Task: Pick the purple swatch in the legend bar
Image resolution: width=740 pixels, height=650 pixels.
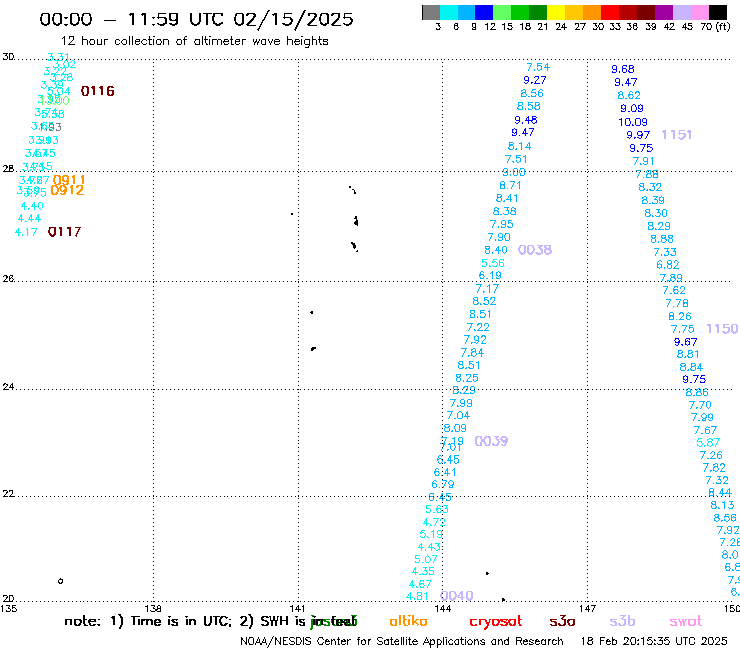Action: coord(664,12)
